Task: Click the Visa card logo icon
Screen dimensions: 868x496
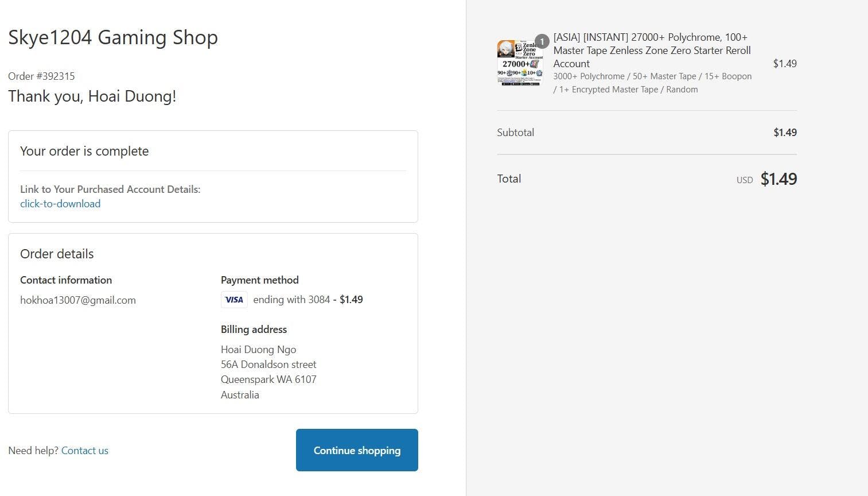Action: (x=234, y=300)
